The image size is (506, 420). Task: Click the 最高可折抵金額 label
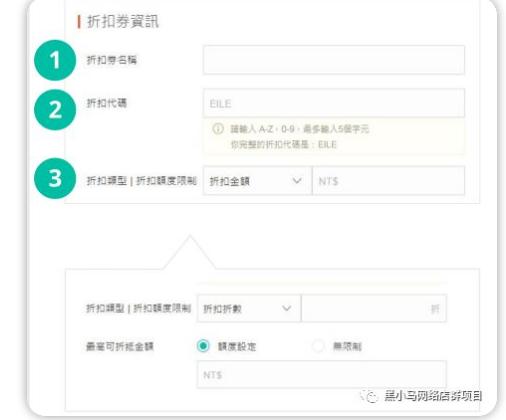pos(120,346)
